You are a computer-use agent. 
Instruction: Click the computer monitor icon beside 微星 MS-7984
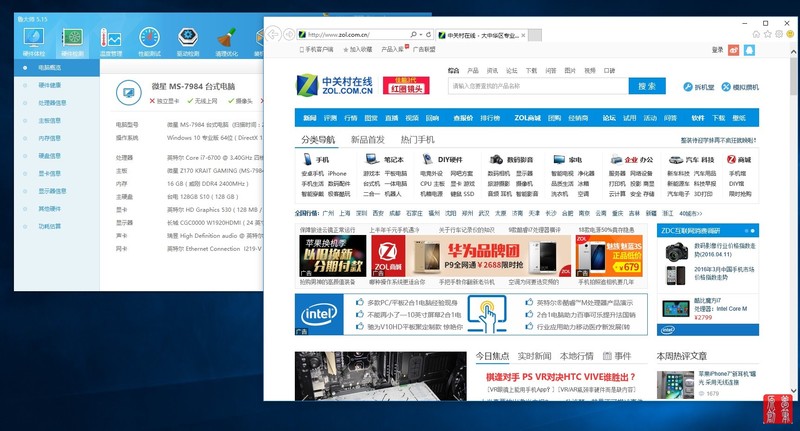pos(129,93)
